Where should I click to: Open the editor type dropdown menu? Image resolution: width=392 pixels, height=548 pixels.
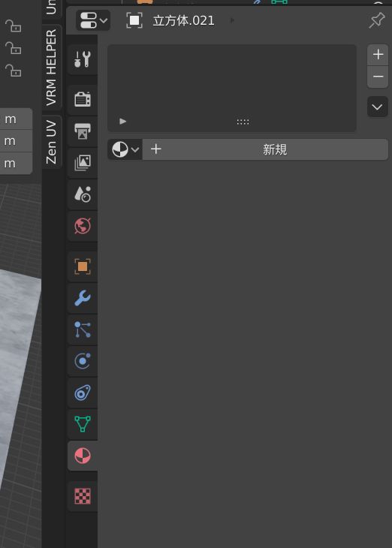(93, 20)
